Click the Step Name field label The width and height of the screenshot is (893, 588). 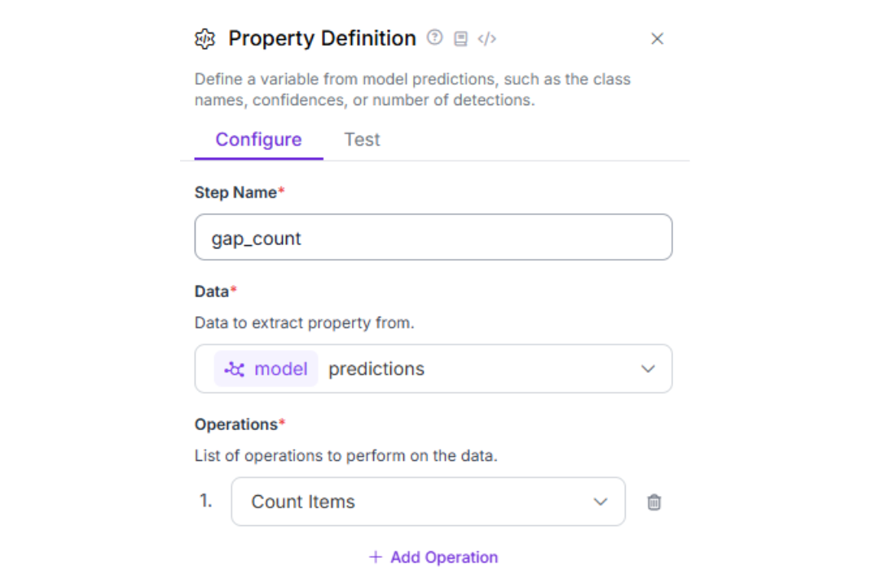[x=236, y=192]
